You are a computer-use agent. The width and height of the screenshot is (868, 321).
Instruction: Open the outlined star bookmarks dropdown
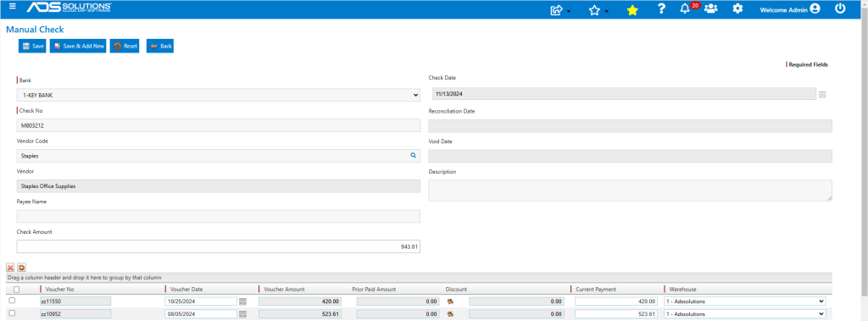(598, 10)
